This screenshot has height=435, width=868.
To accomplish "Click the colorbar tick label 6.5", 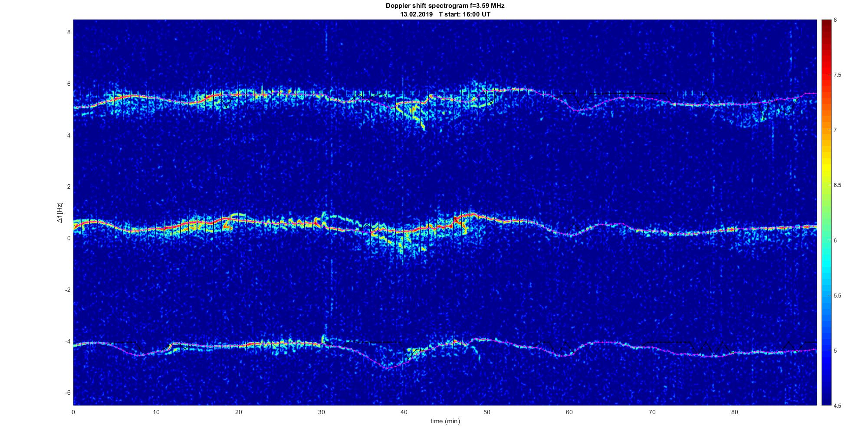I will pyautogui.click(x=837, y=185).
